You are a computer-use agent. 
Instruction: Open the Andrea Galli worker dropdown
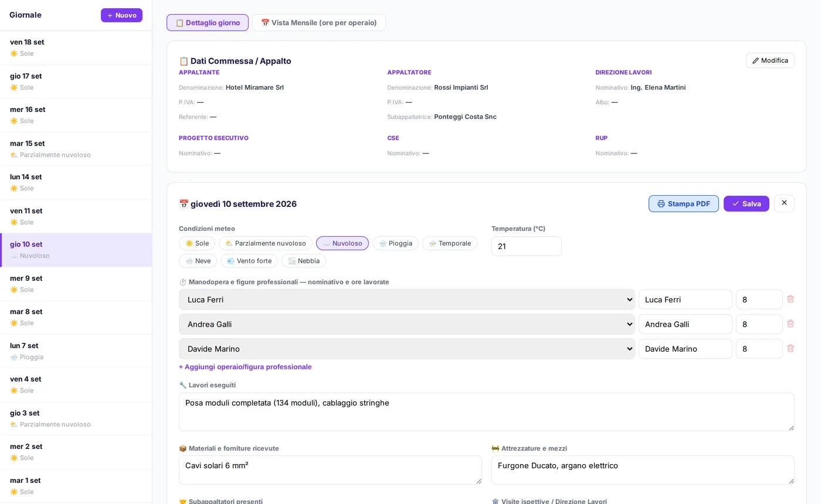click(407, 324)
